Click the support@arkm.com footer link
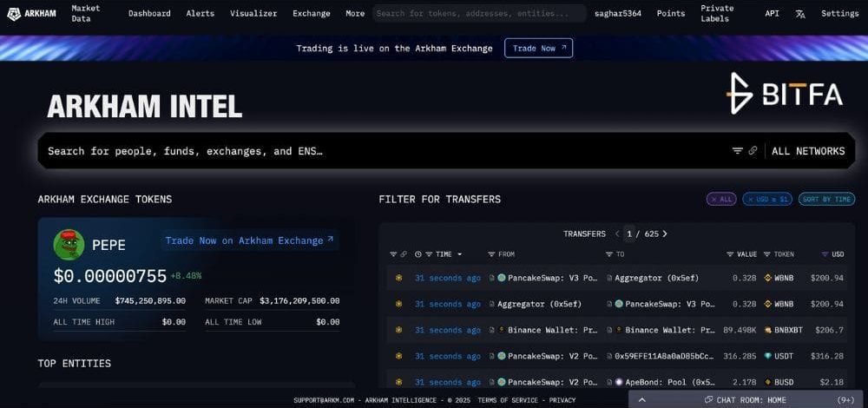This screenshot has height=408, width=868. tap(323, 400)
